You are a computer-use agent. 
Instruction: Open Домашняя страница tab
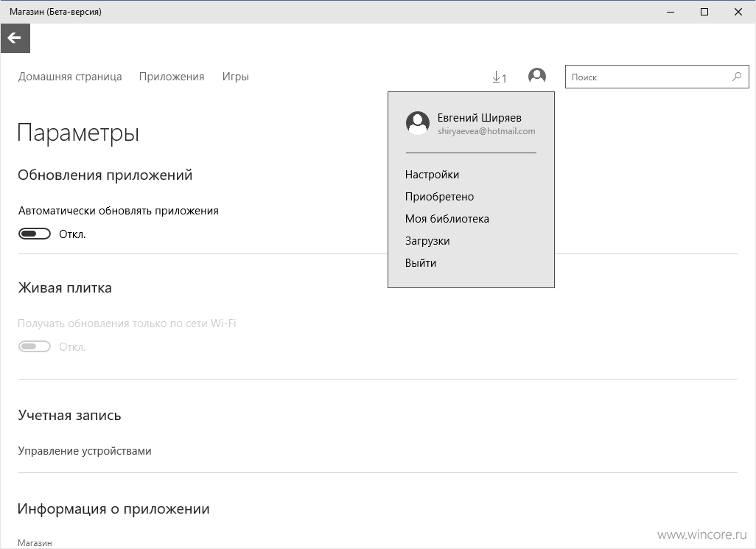[70, 77]
